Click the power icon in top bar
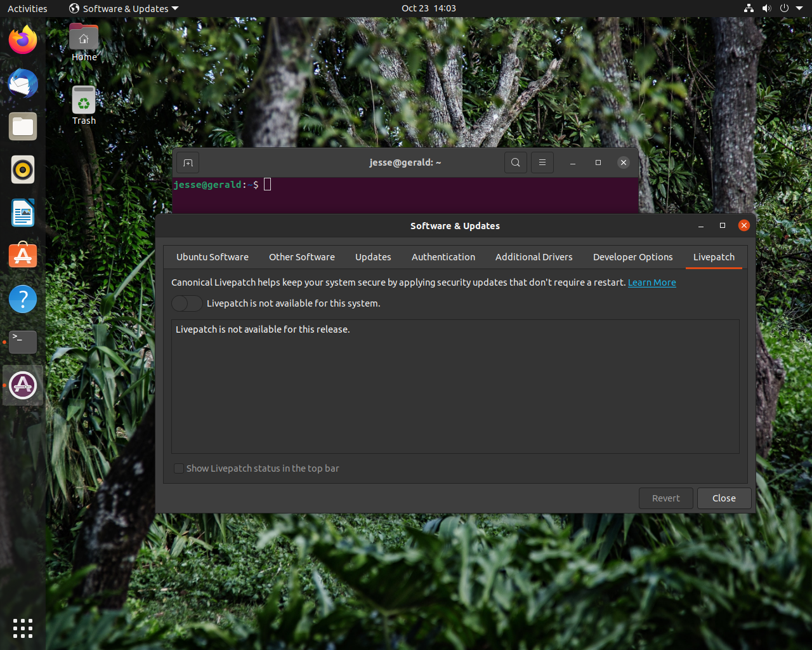Screen dimensions: 812x650 [784, 8]
